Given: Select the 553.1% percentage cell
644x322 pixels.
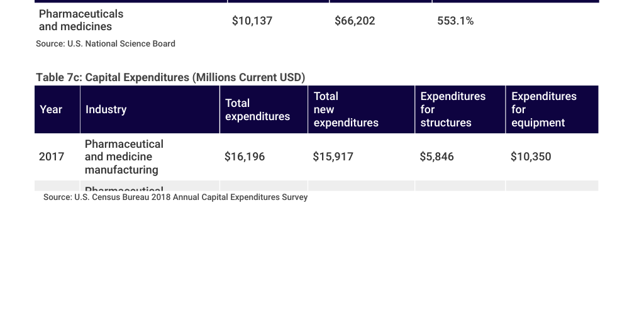Looking at the screenshot, I should (x=455, y=21).
